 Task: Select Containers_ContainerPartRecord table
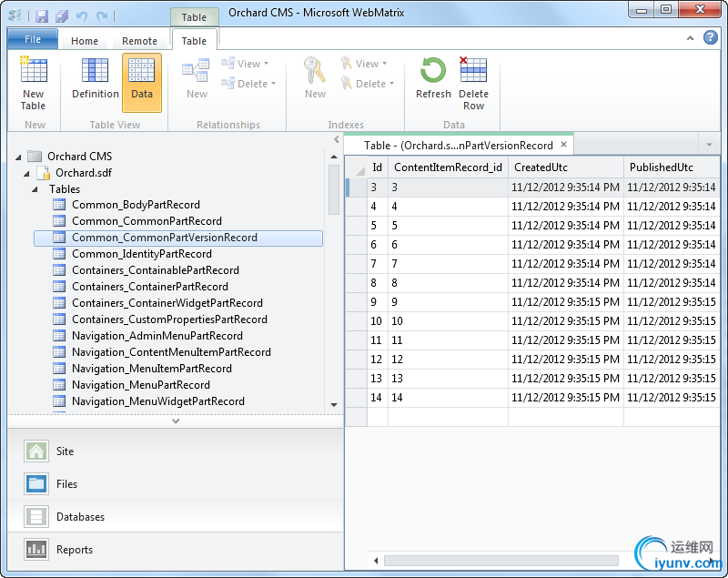150,287
